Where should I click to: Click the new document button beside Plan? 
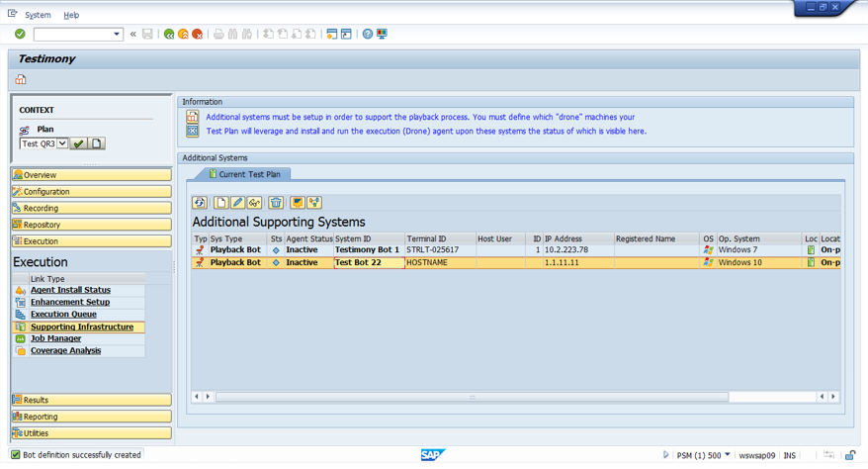(x=97, y=143)
